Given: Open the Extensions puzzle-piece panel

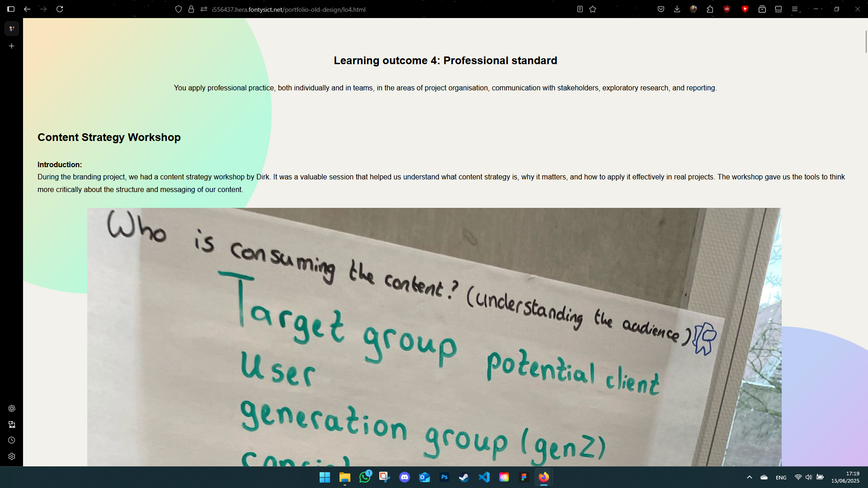Looking at the screenshot, I should point(710,9).
